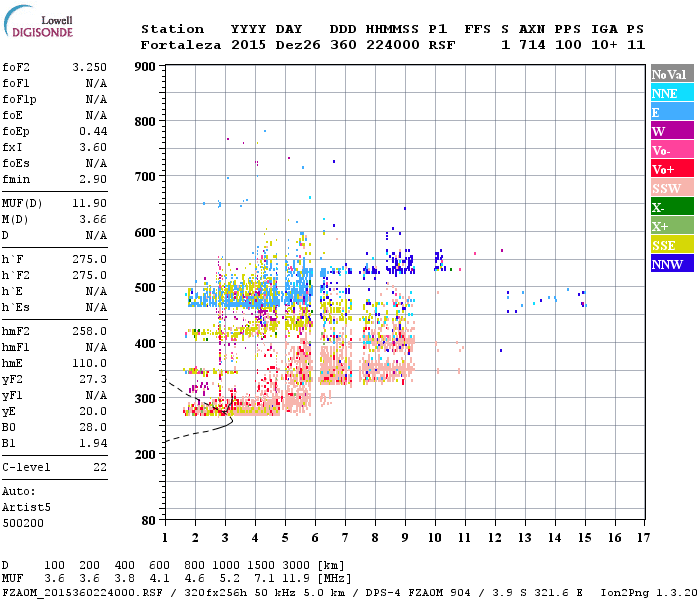
Task: Select the E direction legend swatch
Action: tap(672, 112)
